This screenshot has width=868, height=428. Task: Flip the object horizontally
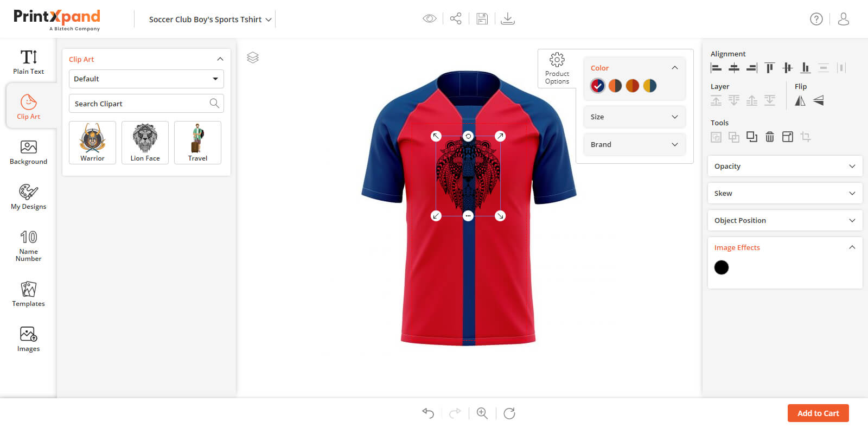click(x=800, y=100)
